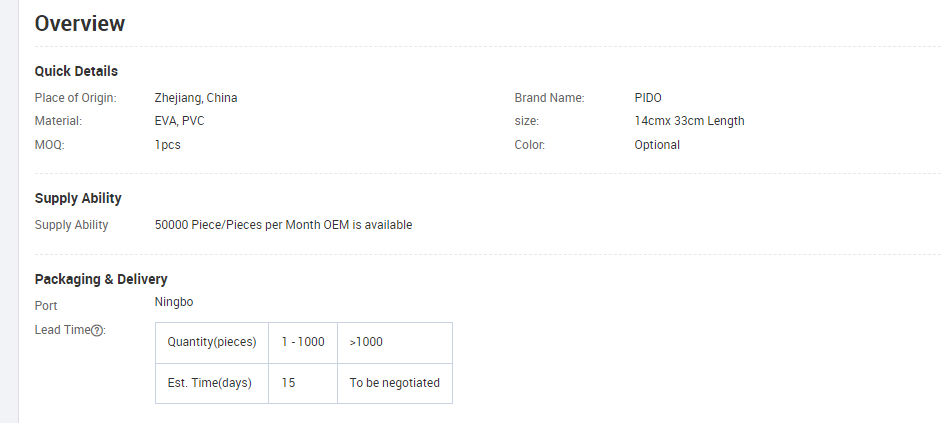This screenshot has height=423, width=943.
Task: Select the Zhejiang, China origin value
Action: [196, 98]
